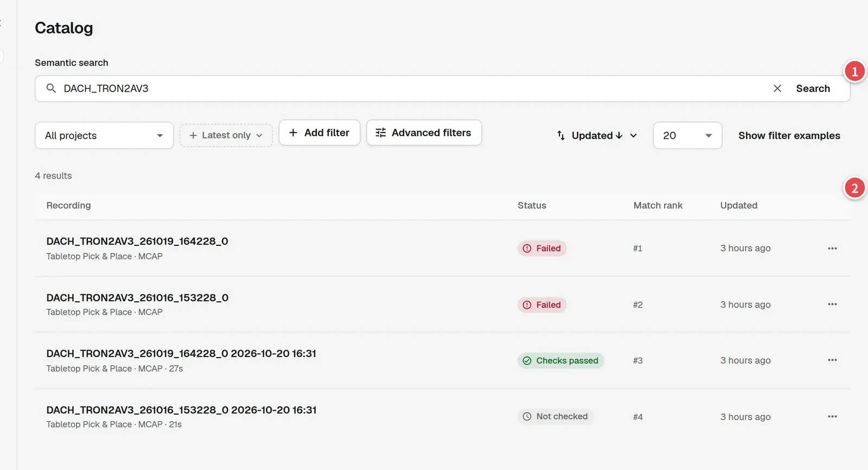Click the Semantic search label
The image size is (868, 470).
[x=72, y=62]
